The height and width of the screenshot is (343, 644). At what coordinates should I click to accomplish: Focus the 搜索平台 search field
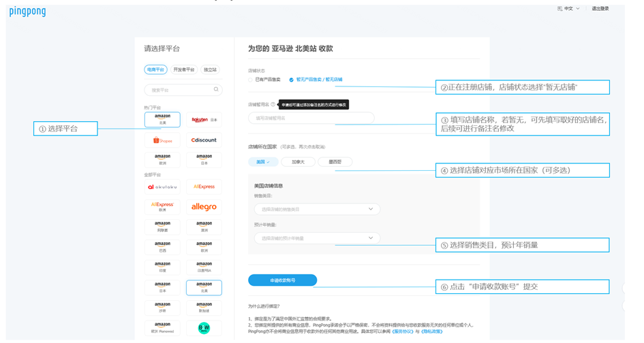coord(183,90)
